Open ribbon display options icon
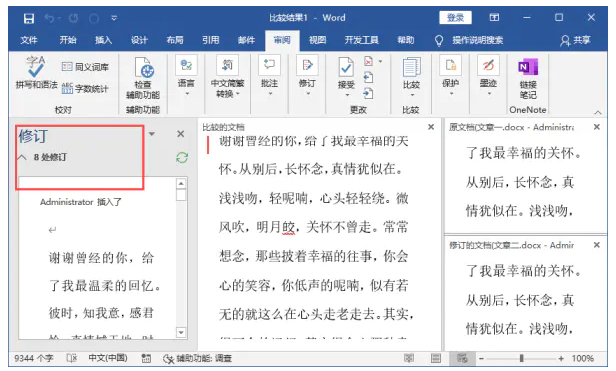Image resolution: width=616 pixels, height=371 pixels. coord(494,17)
